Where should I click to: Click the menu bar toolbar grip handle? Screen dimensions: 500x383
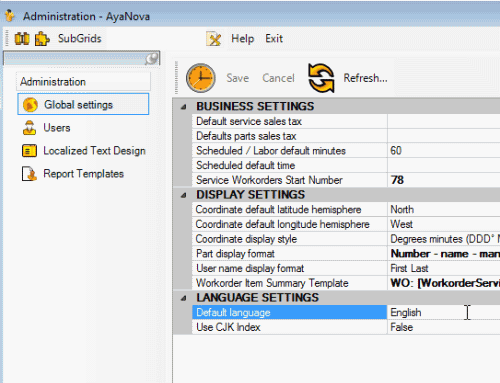[7, 38]
